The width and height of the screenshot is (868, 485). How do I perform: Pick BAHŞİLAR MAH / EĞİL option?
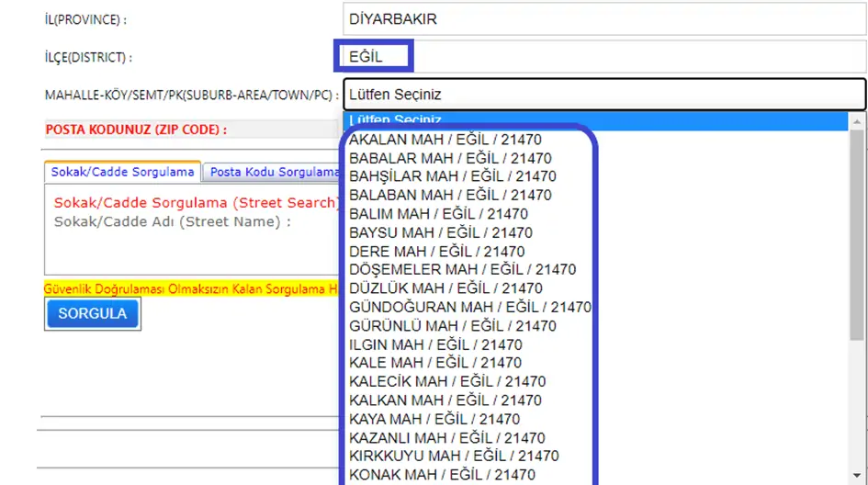(451, 176)
